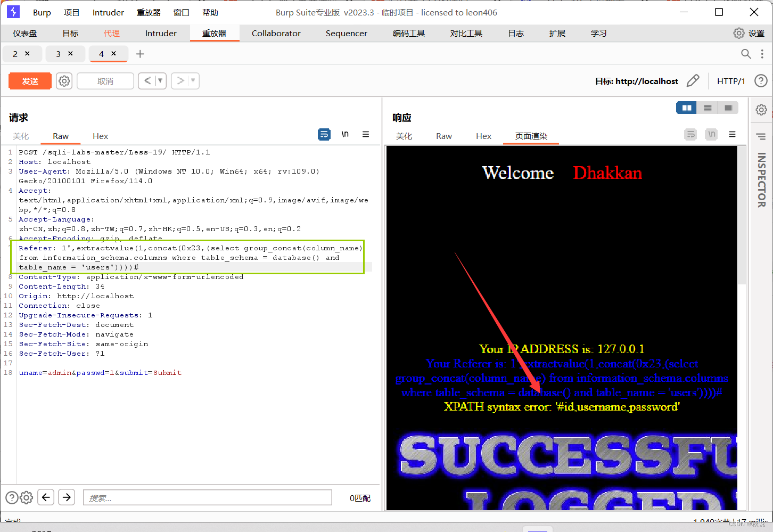
Task: Click the 取消 cancel button
Action: click(105, 81)
